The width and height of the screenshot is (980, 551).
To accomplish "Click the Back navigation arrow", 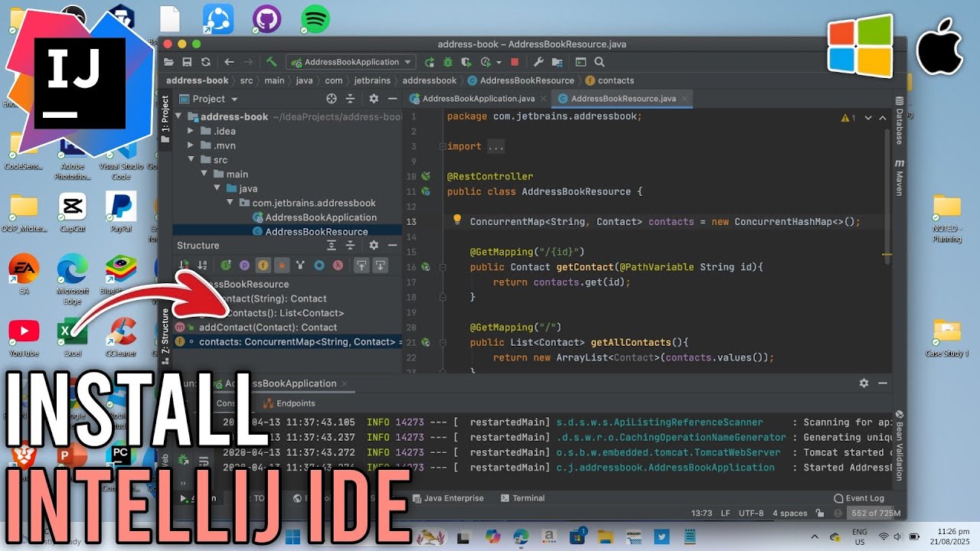I will pos(229,62).
